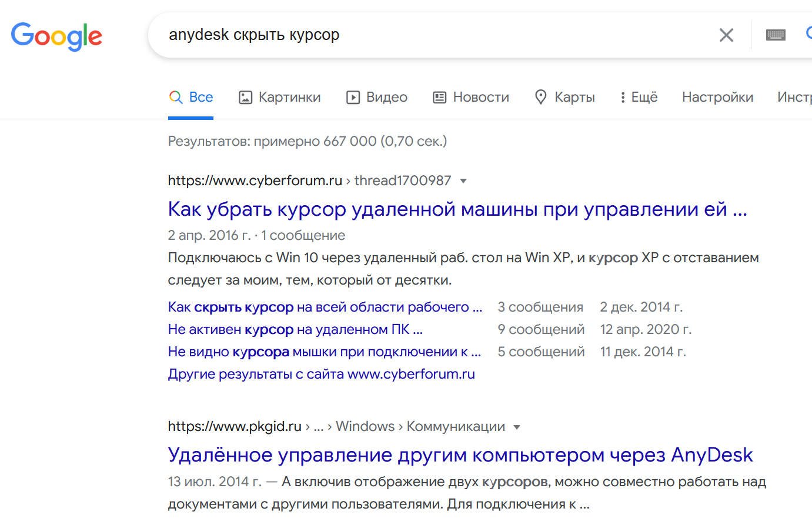This screenshot has height=525, width=812.
Task: Click the text 3 сообщения
Action: coord(540,307)
